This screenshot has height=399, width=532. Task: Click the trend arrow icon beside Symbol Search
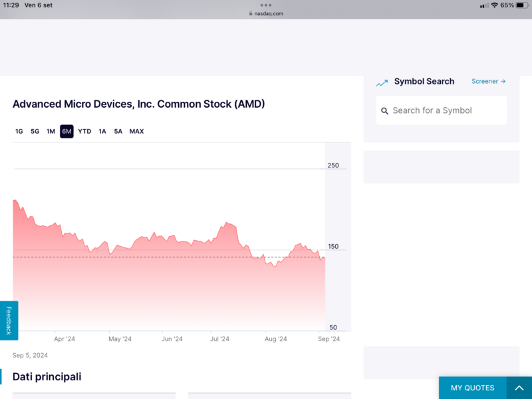coord(382,82)
